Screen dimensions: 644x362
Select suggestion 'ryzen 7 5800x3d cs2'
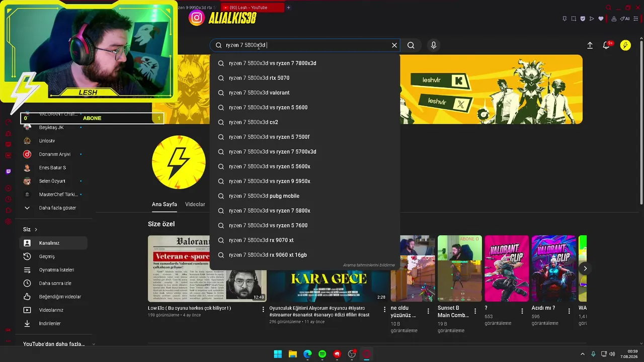305,122
